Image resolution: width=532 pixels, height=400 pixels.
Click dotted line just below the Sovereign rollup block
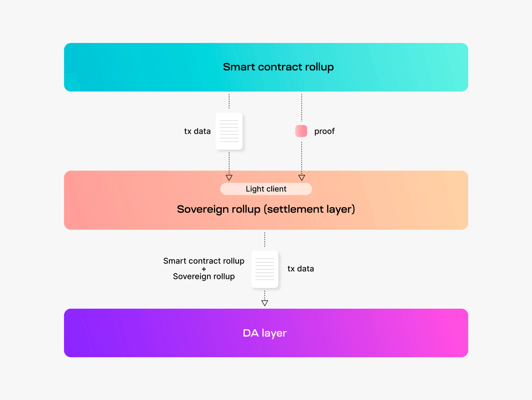click(x=265, y=239)
